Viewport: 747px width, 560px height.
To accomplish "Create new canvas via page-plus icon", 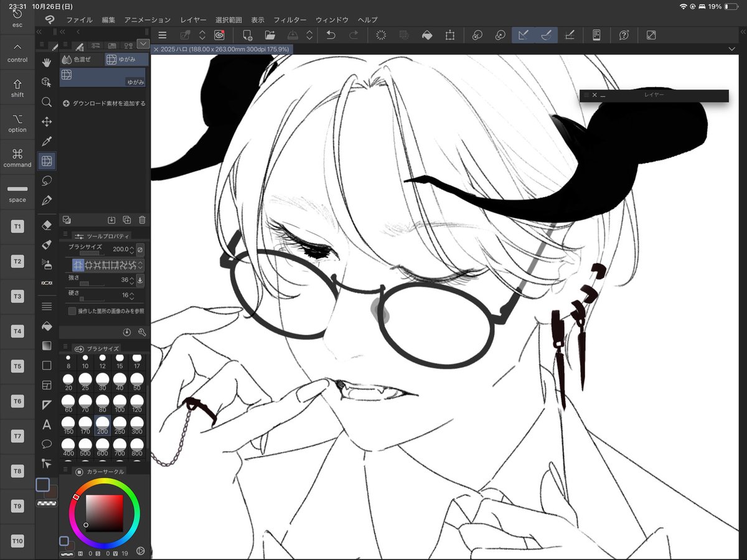I will pyautogui.click(x=247, y=35).
